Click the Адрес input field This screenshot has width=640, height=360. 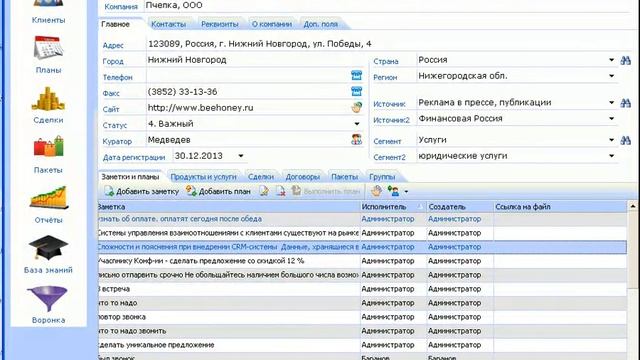click(390, 44)
